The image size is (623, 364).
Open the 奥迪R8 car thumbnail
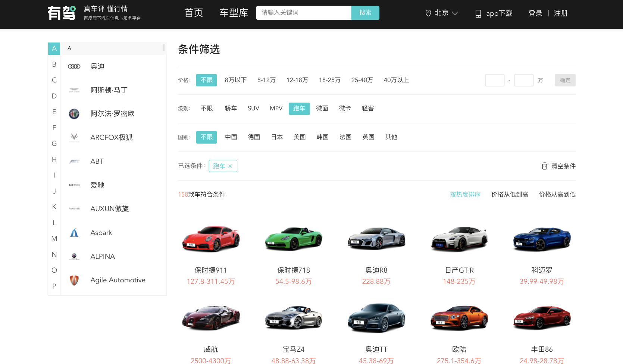(x=376, y=239)
